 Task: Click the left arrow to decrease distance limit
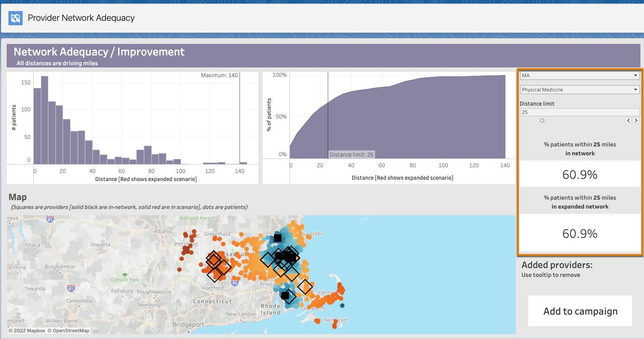pyautogui.click(x=628, y=120)
